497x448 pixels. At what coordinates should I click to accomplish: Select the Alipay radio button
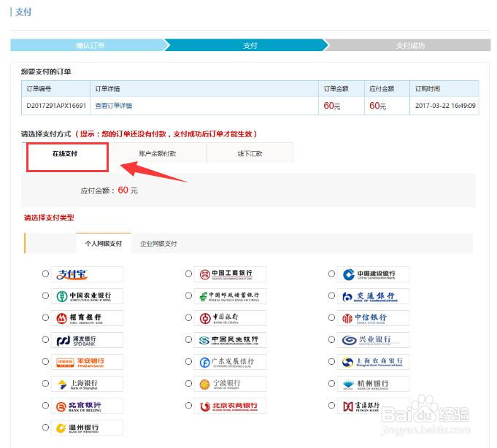45,274
